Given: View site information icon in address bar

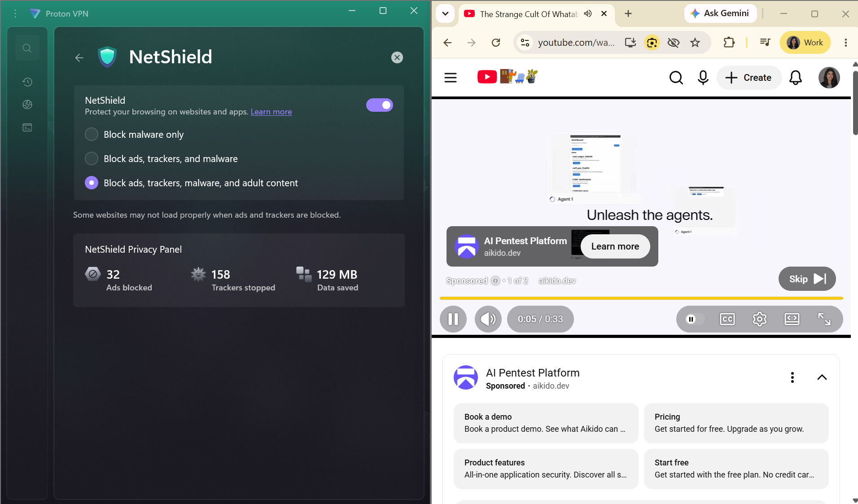Looking at the screenshot, I should click(525, 43).
